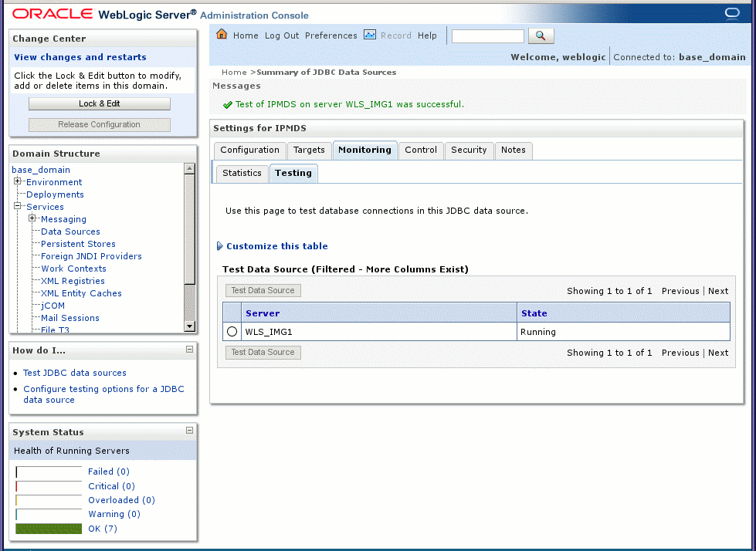Click Domain Structure scrollbar up arrow

click(189, 168)
